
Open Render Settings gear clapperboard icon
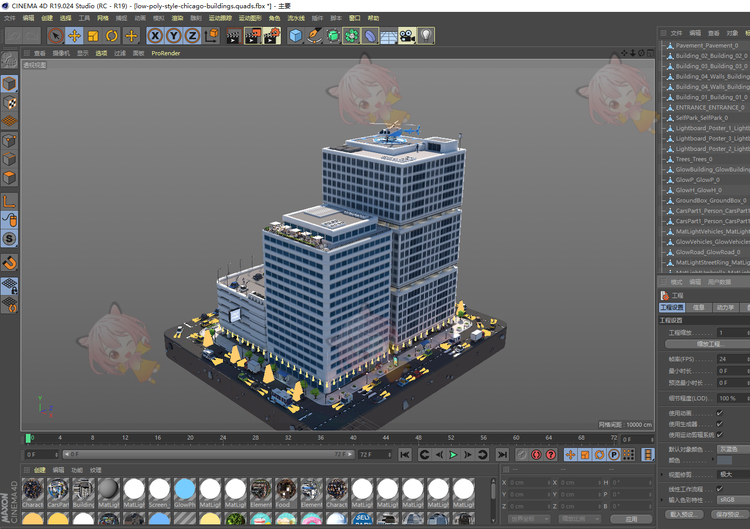tap(272, 36)
